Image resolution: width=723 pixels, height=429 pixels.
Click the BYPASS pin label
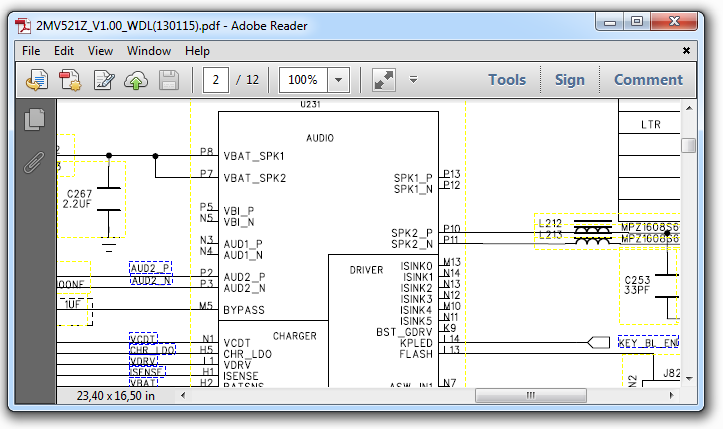pyautogui.click(x=244, y=310)
